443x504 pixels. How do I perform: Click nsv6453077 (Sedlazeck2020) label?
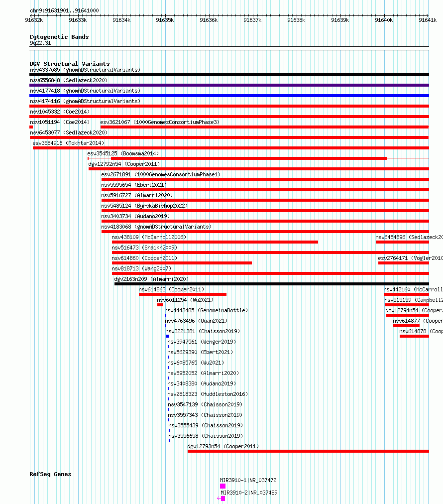coord(69,132)
